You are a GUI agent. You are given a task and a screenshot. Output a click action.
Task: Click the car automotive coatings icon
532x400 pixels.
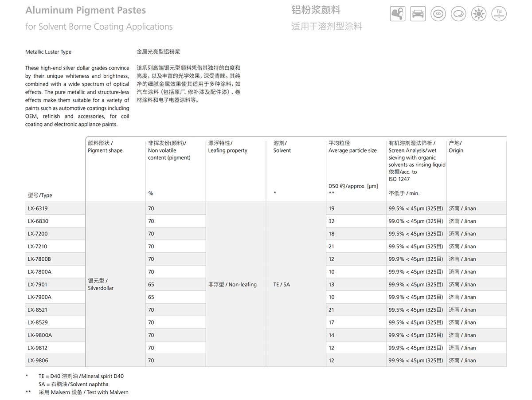[x=418, y=14]
